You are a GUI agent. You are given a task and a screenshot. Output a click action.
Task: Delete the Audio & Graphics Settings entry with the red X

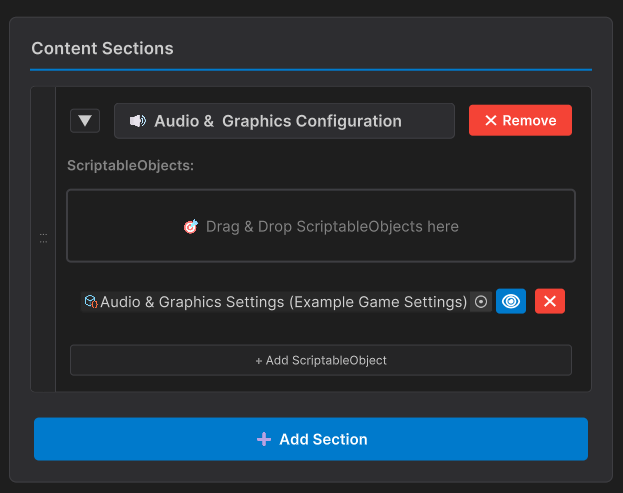click(x=550, y=301)
